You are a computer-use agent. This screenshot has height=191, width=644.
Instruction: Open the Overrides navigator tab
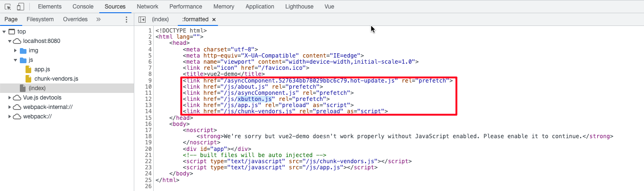click(75, 19)
